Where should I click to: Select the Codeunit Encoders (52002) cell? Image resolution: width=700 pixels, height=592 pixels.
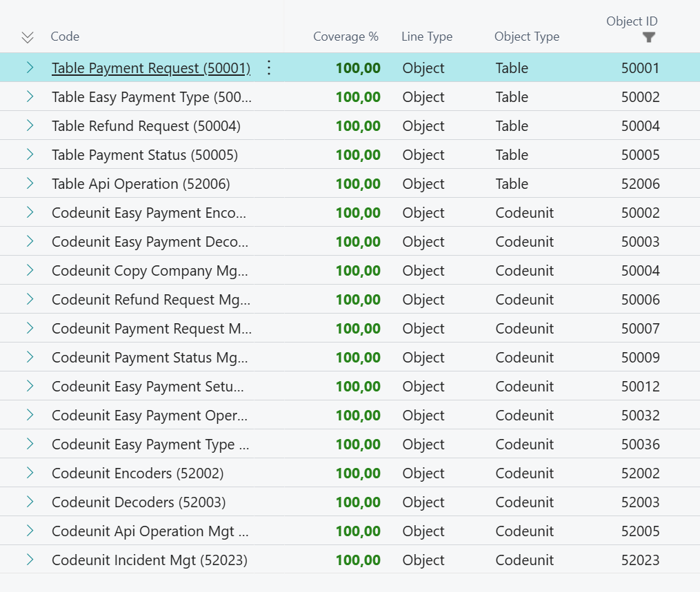(x=137, y=473)
